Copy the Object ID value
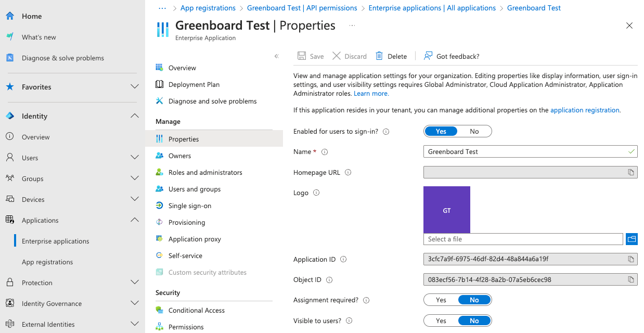 (x=630, y=280)
